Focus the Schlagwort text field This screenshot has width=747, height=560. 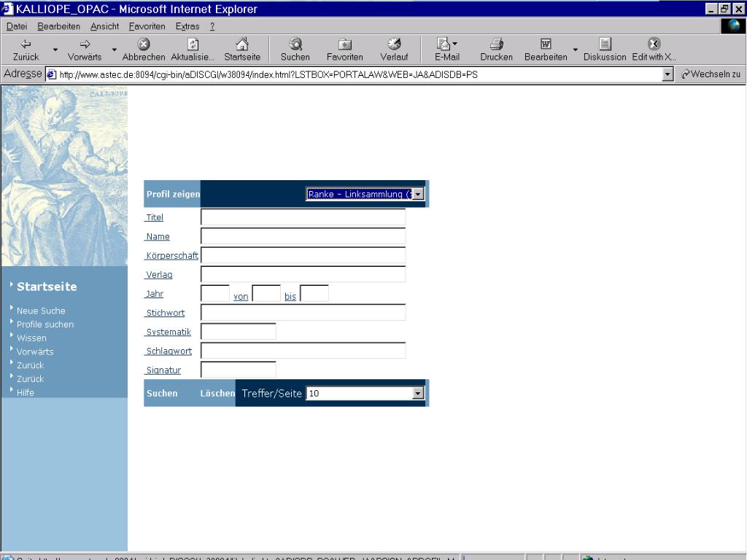coord(303,351)
